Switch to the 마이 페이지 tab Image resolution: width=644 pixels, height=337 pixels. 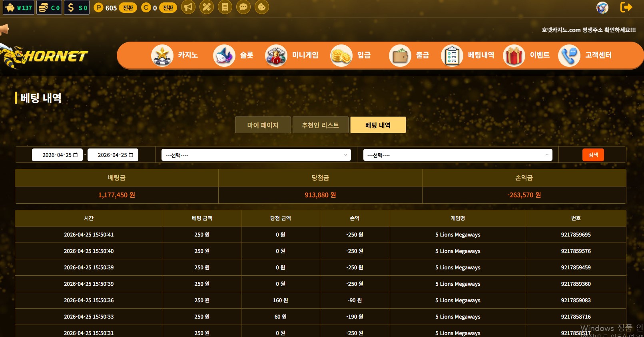(263, 125)
